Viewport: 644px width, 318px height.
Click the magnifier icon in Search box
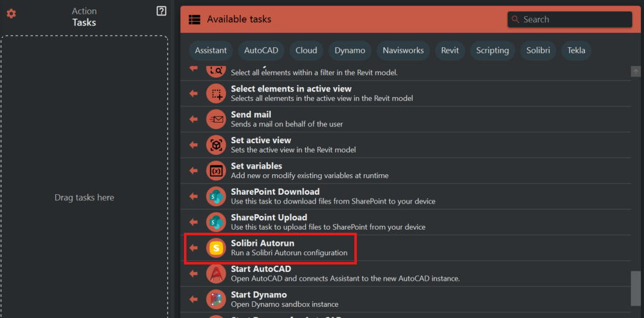point(515,19)
